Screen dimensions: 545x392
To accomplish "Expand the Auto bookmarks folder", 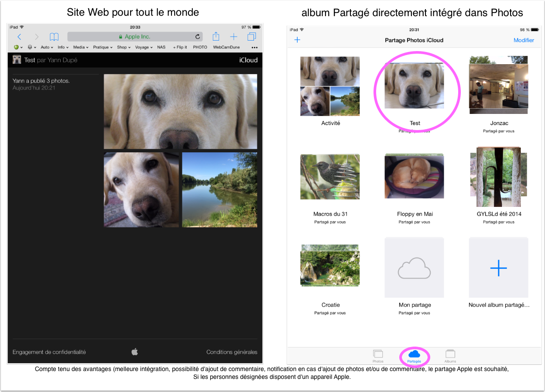I will pos(47,47).
